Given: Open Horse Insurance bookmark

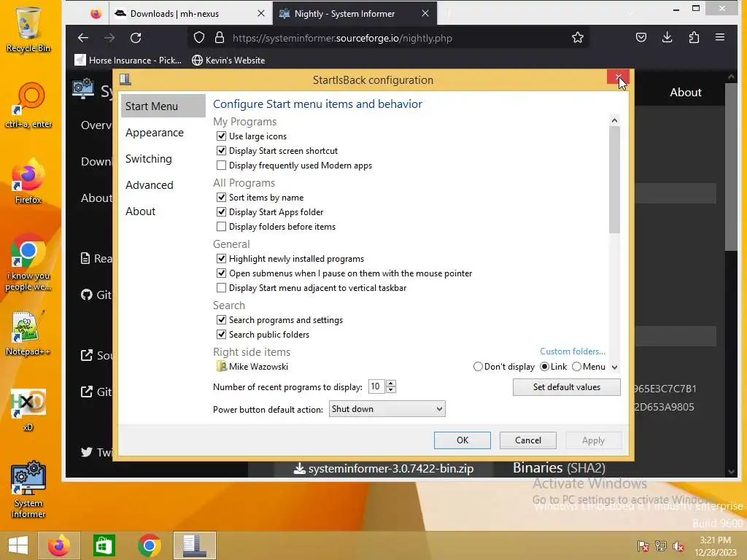Looking at the screenshot, I should click(x=128, y=61).
